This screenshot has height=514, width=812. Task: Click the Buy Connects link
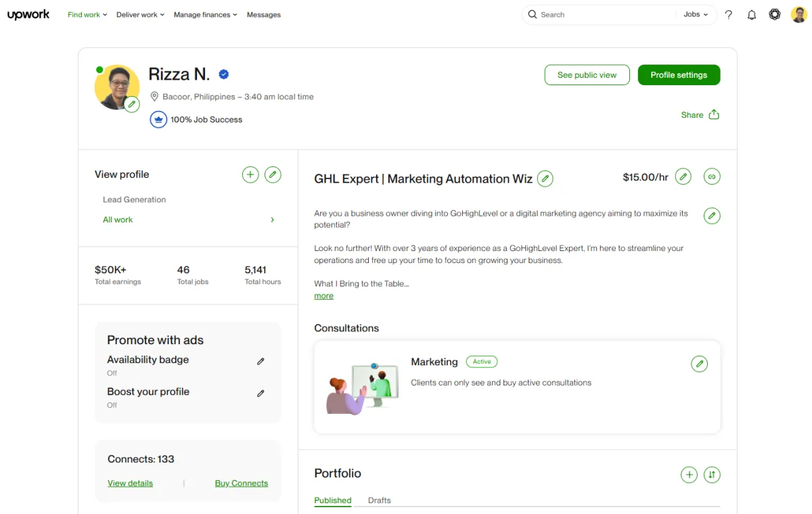tap(242, 484)
